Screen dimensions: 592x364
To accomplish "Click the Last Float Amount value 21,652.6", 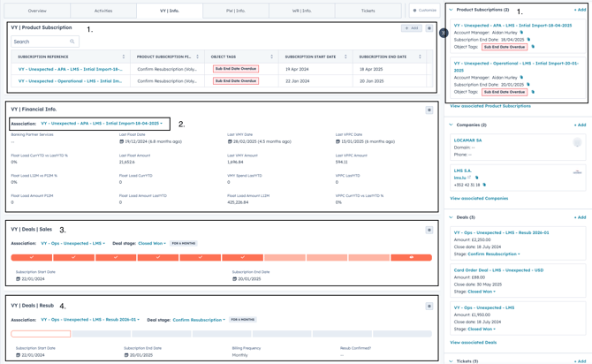I will 127,162.
